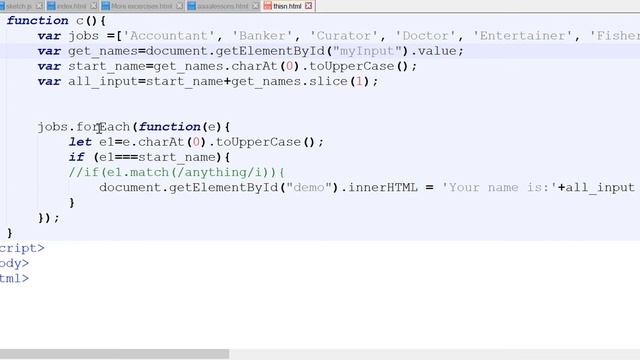Close the index.html tab
640x360 pixels.
tap(93, 6)
